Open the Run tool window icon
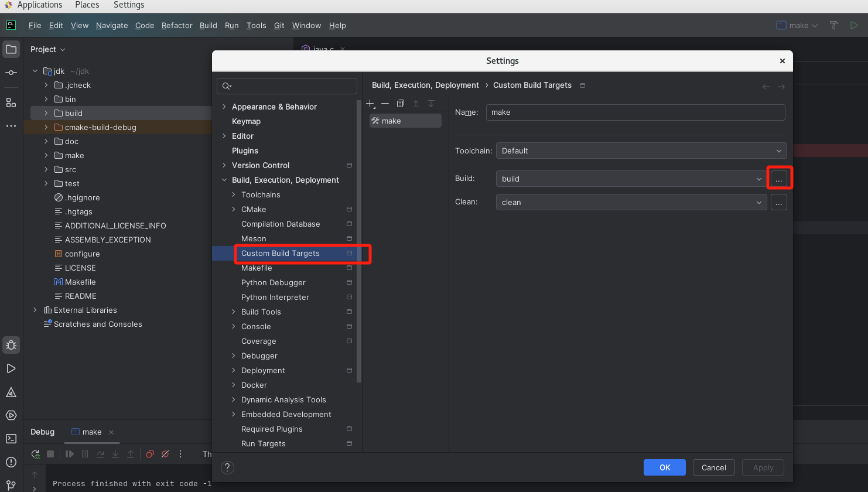The width and height of the screenshot is (868, 492). click(11, 368)
